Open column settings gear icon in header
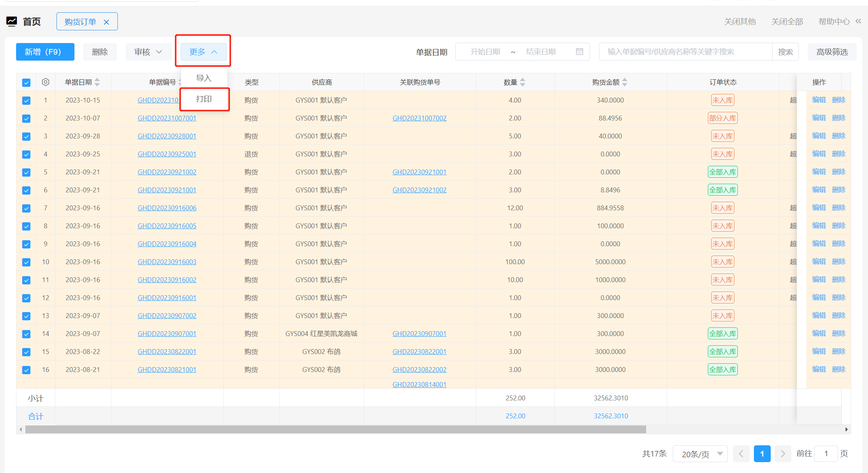Image resolution: width=868 pixels, height=473 pixels. coord(46,82)
